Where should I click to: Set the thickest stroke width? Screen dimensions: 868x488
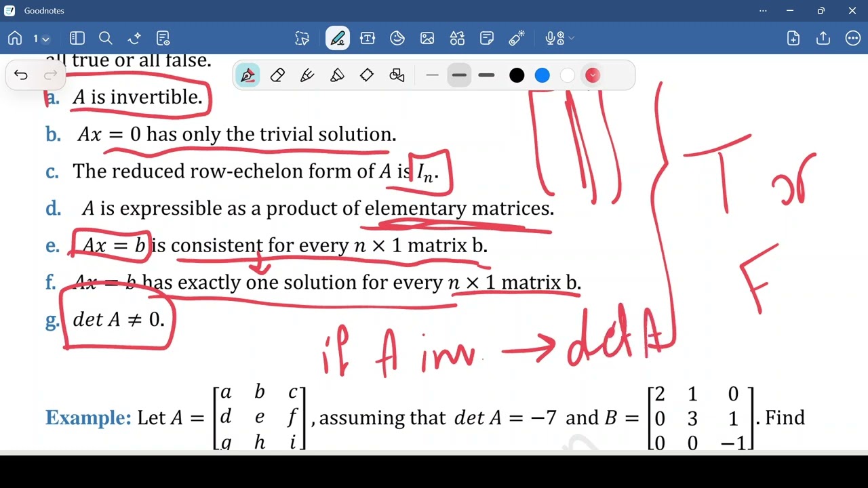point(486,75)
